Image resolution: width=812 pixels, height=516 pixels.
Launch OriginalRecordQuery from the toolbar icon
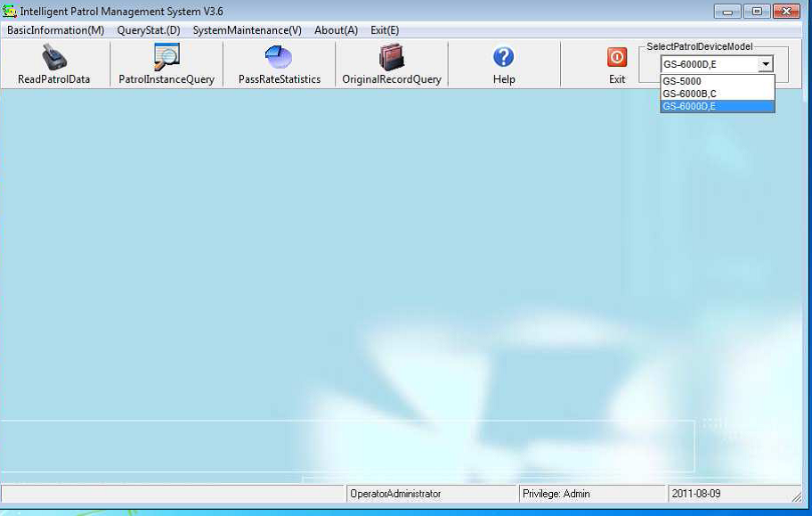[x=392, y=58]
